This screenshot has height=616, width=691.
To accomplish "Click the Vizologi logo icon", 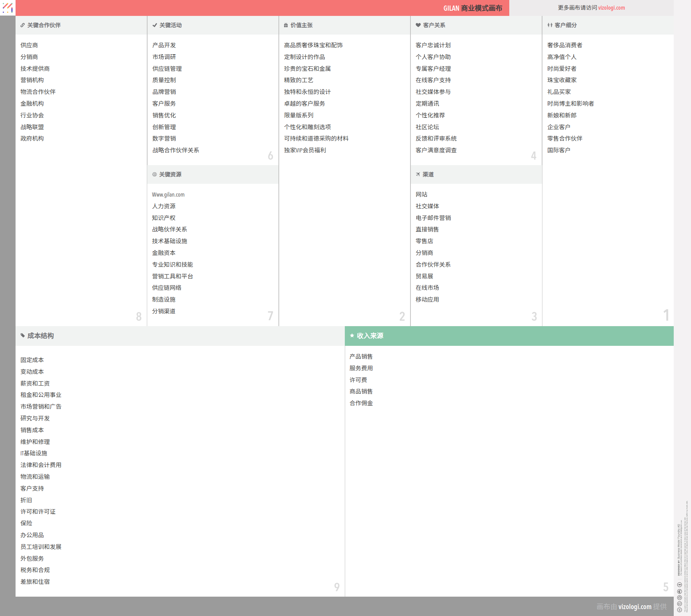I will (x=8, y=8).
